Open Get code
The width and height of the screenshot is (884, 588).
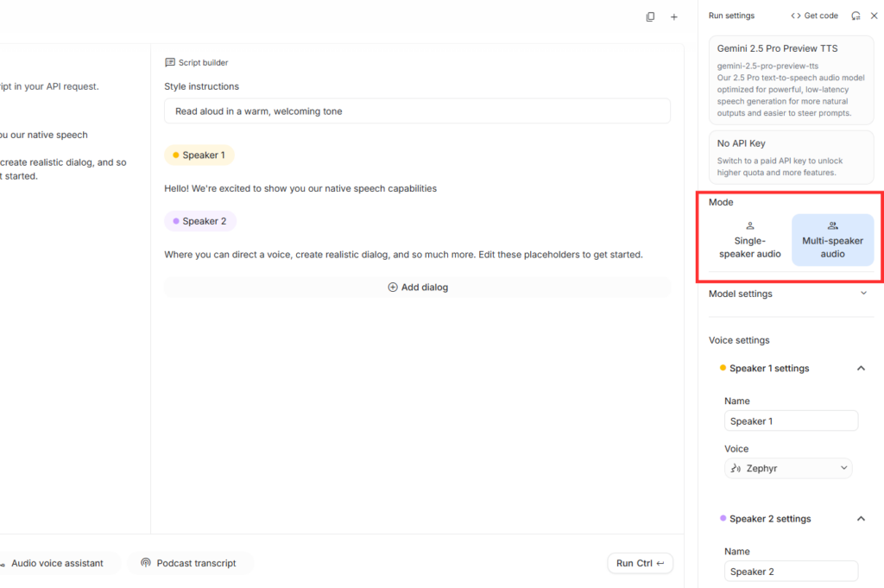[814, 16]
